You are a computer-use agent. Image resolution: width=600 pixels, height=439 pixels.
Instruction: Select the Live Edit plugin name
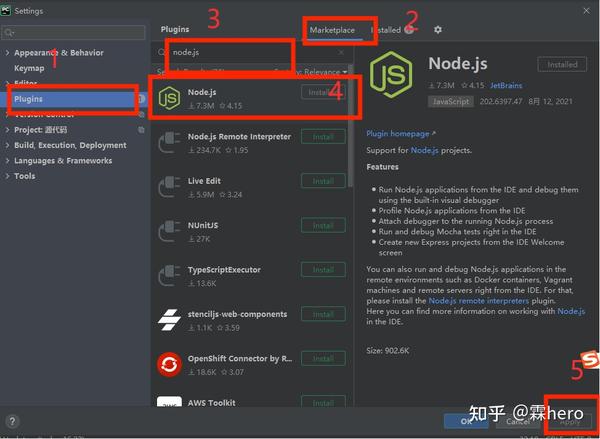click(204, 181)
